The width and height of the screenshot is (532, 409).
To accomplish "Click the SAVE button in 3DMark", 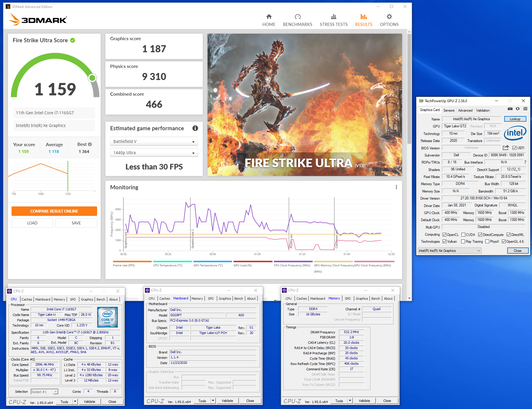I will (x=76, y=223).
